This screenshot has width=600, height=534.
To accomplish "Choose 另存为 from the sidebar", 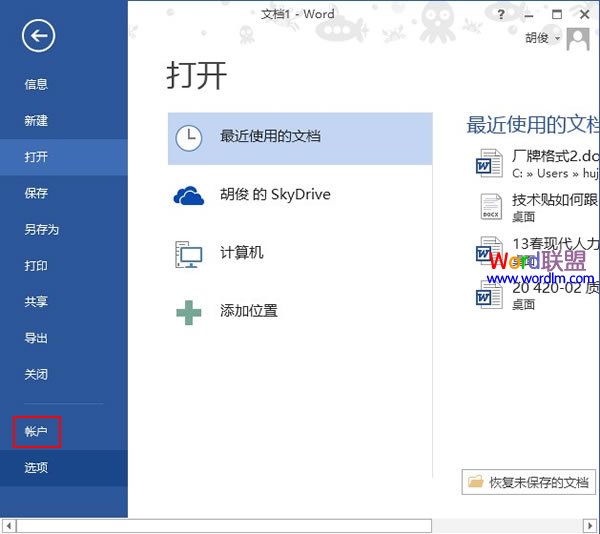I will coord(64,230).
